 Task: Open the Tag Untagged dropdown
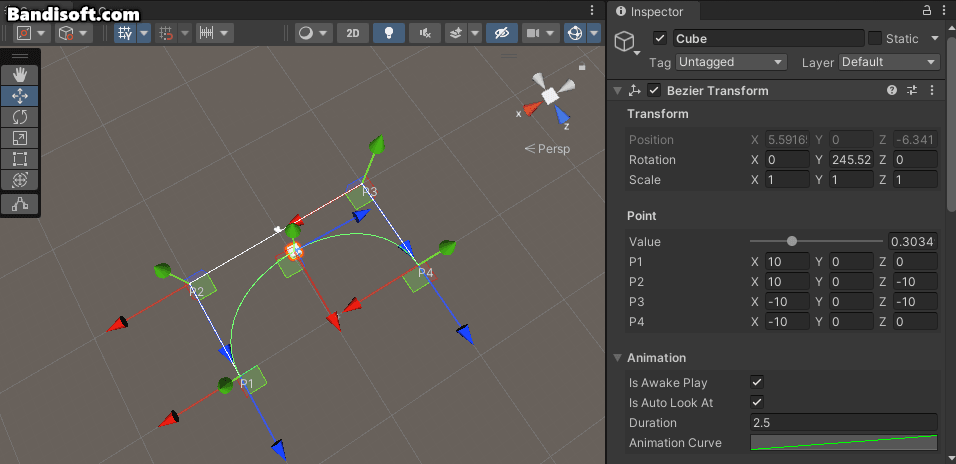click(730, 62)
